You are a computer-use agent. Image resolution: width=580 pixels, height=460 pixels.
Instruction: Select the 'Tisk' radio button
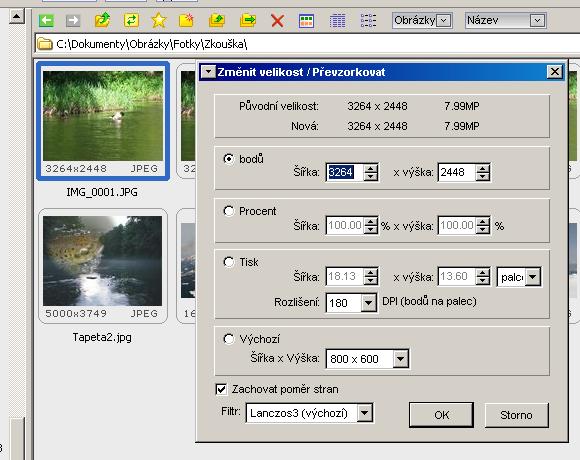pos(229,262)
